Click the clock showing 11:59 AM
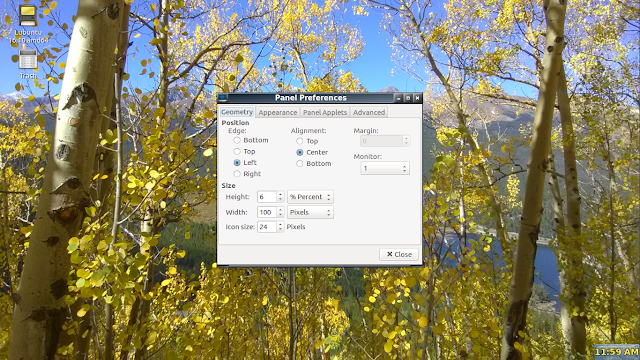Image resolution: width=640 pixels, height=360 pixels. [x=616, y=352]
